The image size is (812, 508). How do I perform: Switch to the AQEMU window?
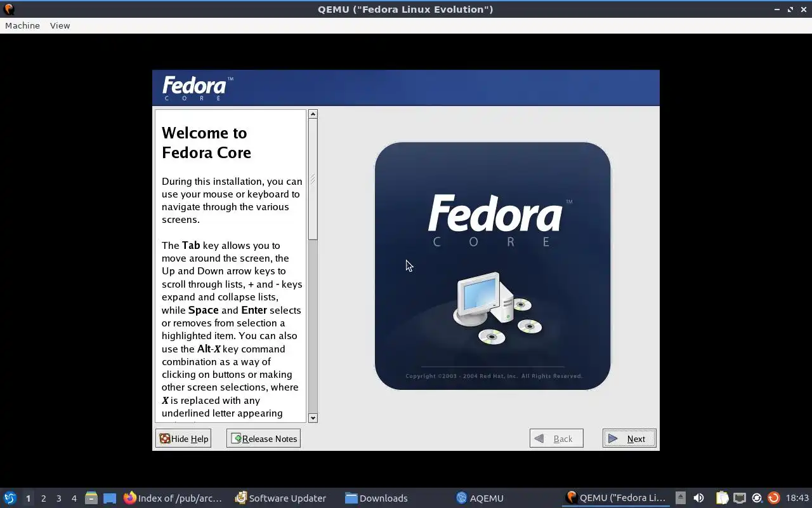click(480, 498)
